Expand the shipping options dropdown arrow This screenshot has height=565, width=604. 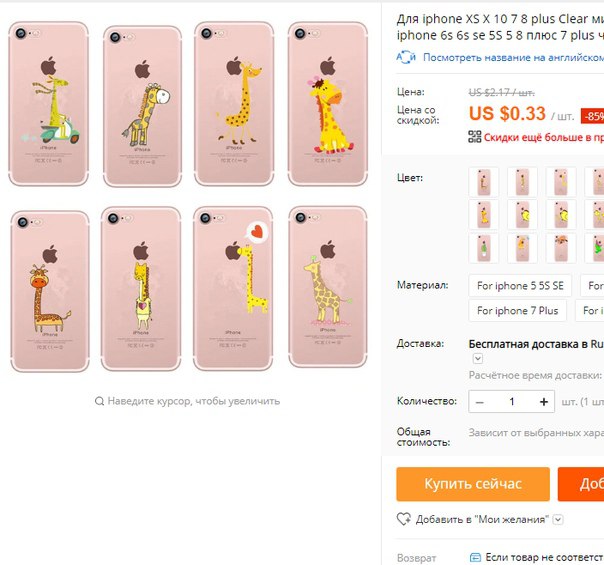tap(478, 359)
